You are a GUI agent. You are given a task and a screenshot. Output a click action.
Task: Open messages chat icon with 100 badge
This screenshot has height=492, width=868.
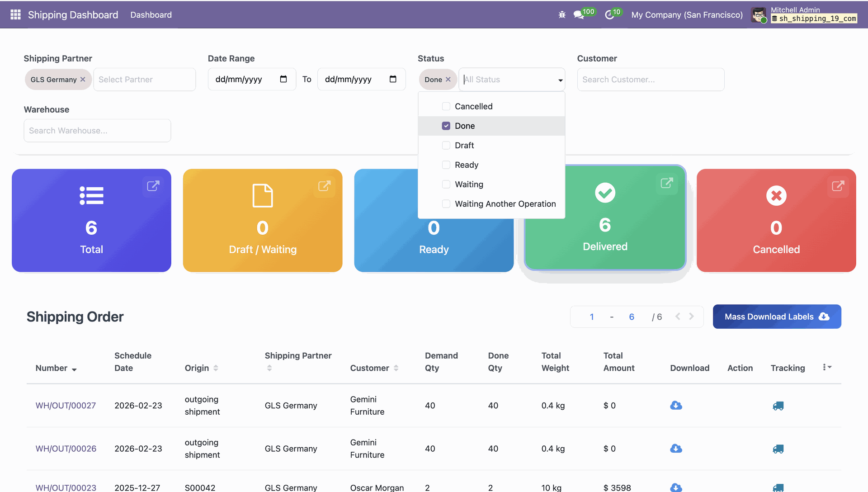[x=578, y=15]
